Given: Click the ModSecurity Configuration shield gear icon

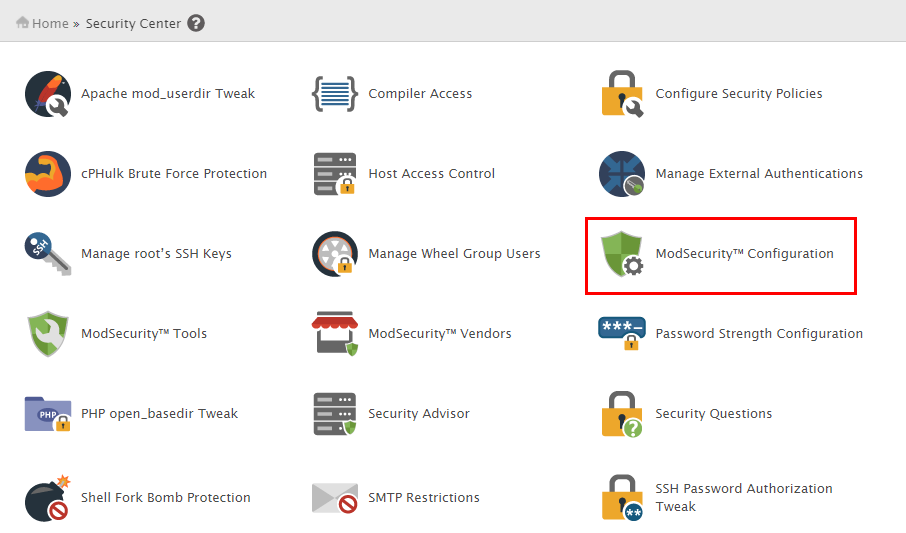Looking at the screenshot, I should point(622,254).
